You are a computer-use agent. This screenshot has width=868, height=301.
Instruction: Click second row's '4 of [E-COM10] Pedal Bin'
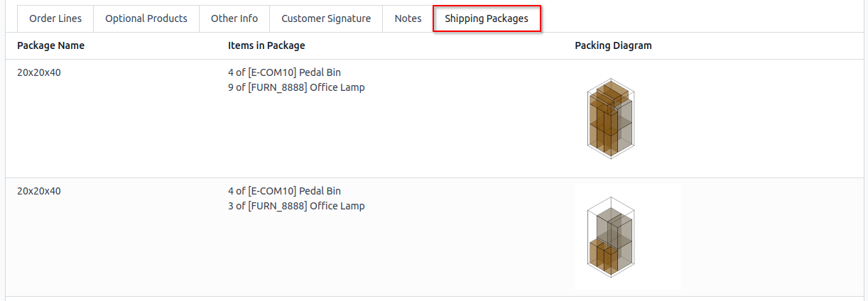pyautogui.click(x=284, y=191)
